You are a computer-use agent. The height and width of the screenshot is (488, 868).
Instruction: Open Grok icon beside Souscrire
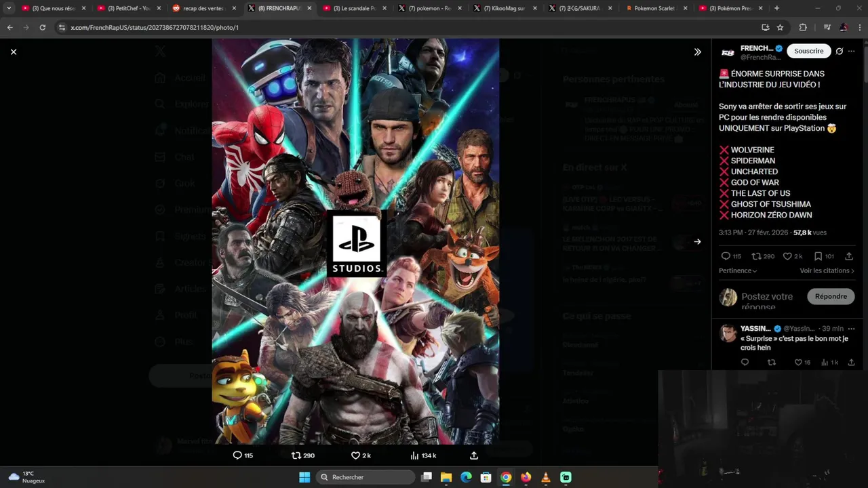840,51
